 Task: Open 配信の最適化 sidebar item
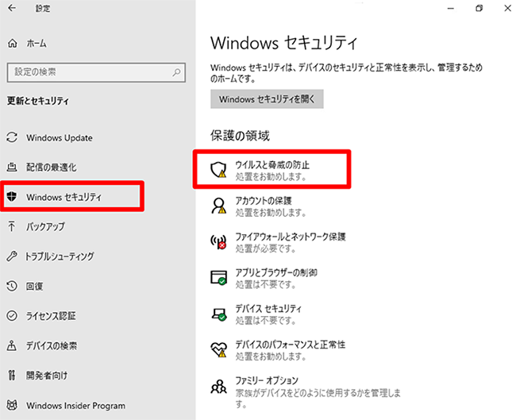tap(52, 168)
